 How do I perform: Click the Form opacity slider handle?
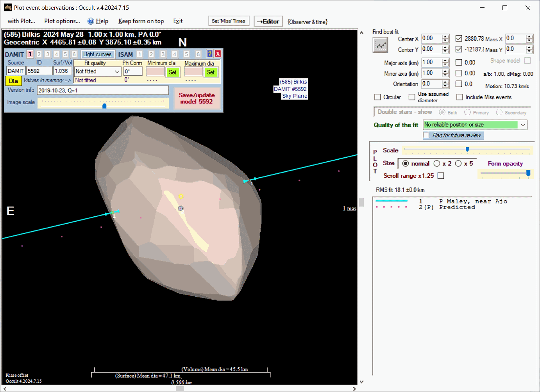(528, 173)
